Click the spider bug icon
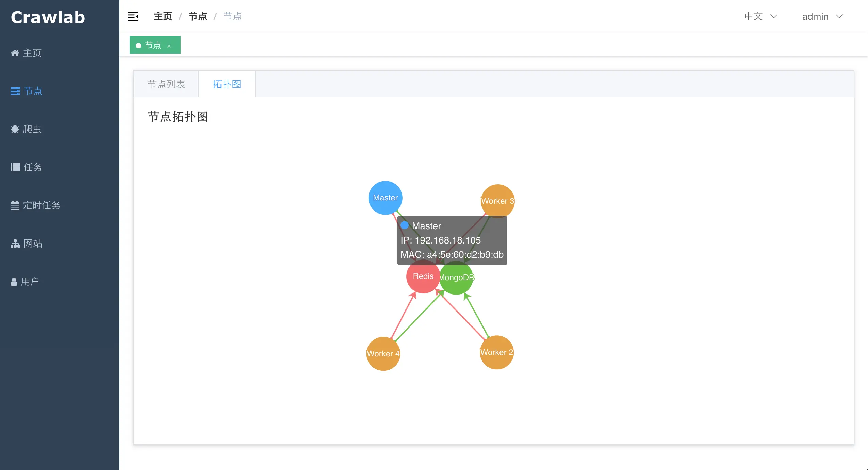 (15, 129)
